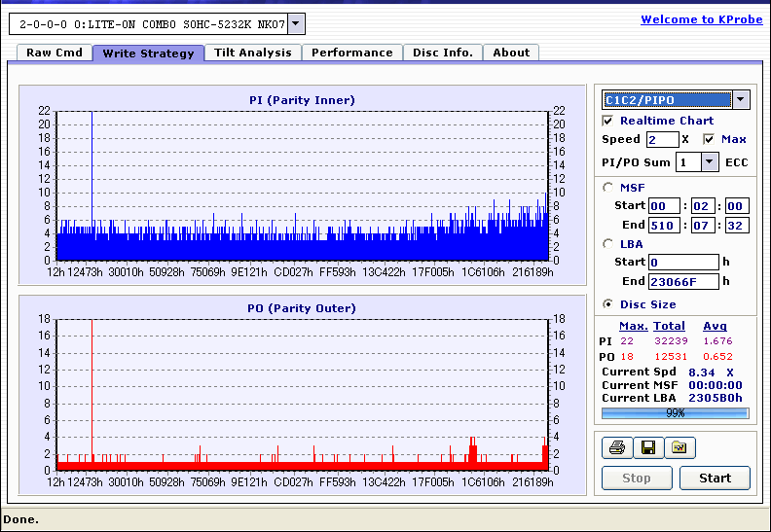Click the Speed value input field
Screen dimensions: 771x532
662,139
